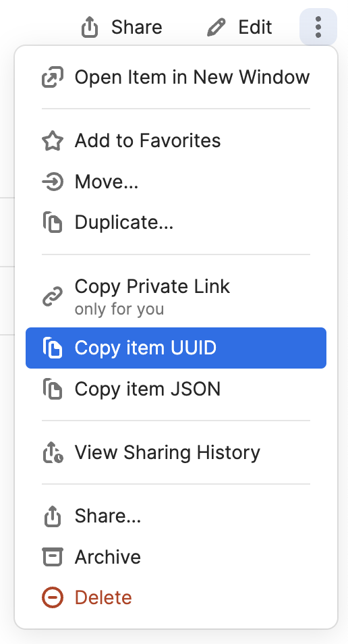348x644 pixels.
Task: Click the Share upload icon in header
Action: pyautogui.click(x=90, y=28)
